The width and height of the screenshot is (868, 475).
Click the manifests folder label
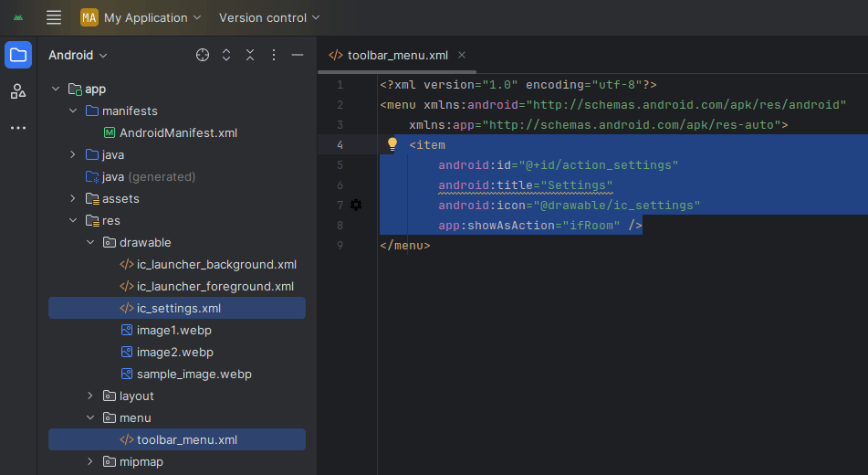[x=130, y=111]
